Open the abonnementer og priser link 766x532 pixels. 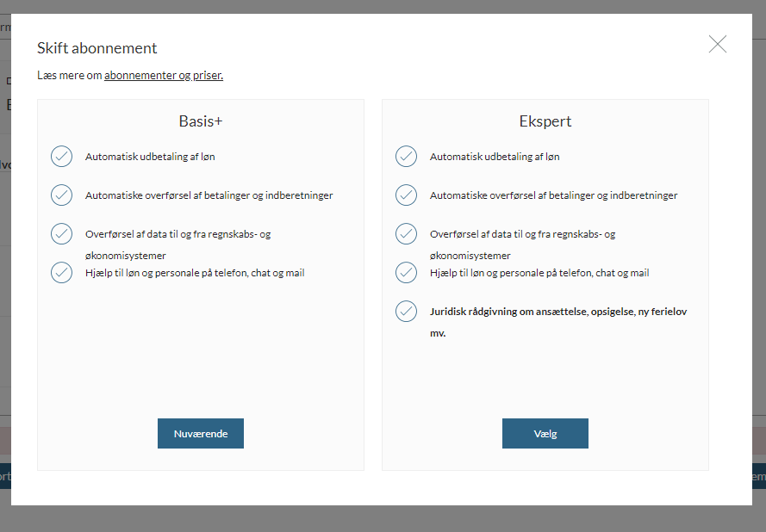tap(164, 76)
